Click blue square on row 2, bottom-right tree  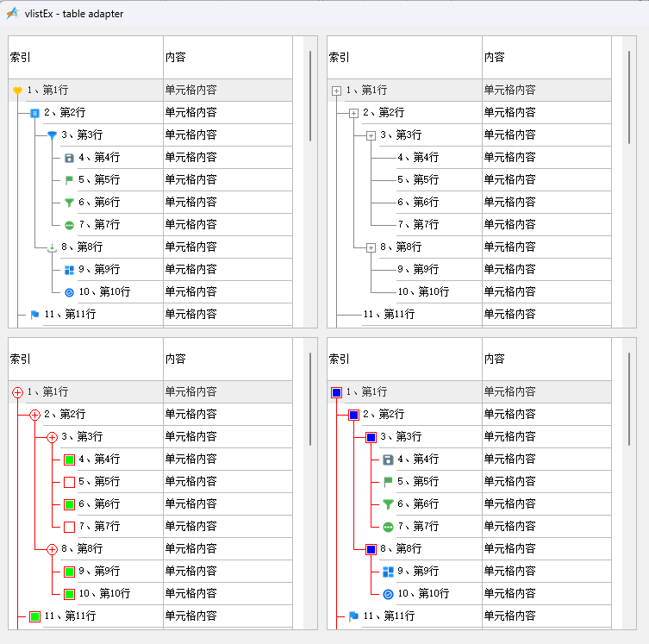click(x=353, y=415)
